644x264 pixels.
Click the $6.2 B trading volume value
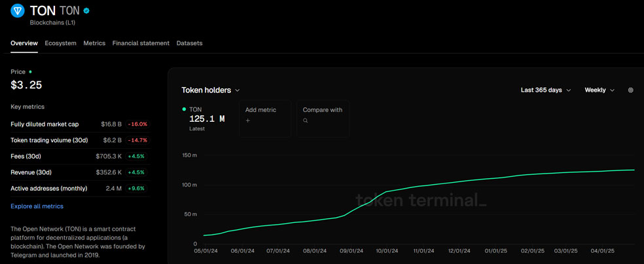113,140
